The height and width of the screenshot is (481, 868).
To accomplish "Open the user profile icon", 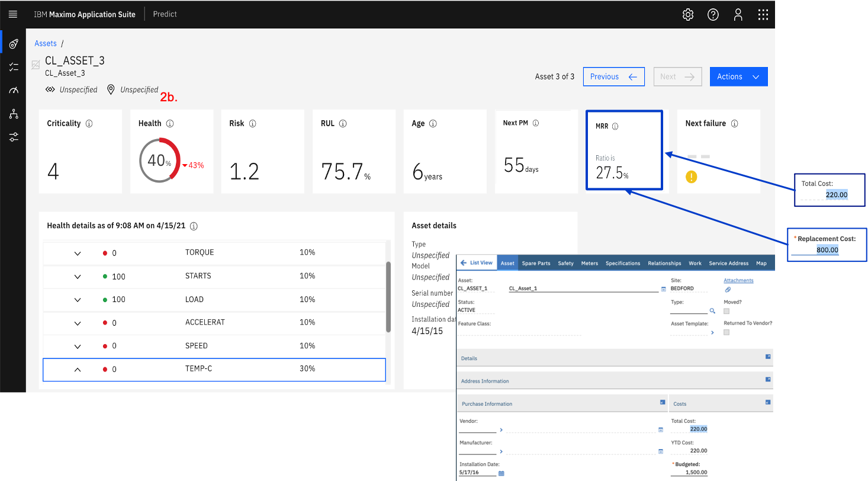I will click(x=738, y=15).
